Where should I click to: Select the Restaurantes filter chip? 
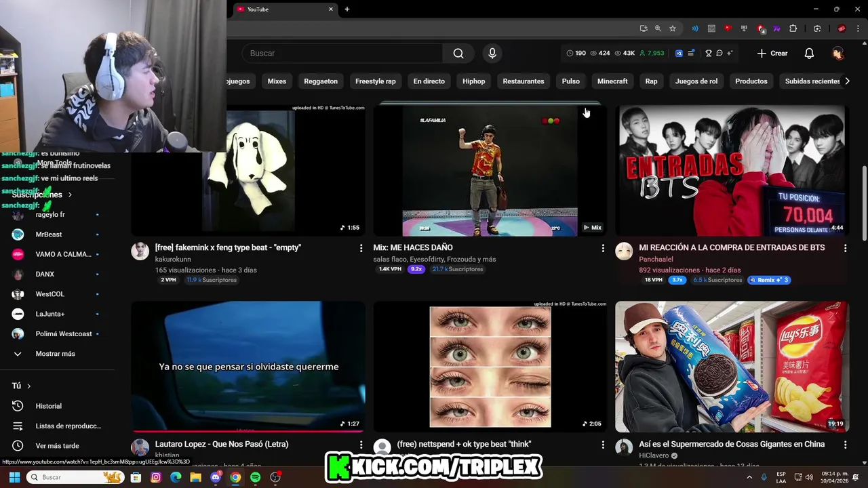coord(524,81)
